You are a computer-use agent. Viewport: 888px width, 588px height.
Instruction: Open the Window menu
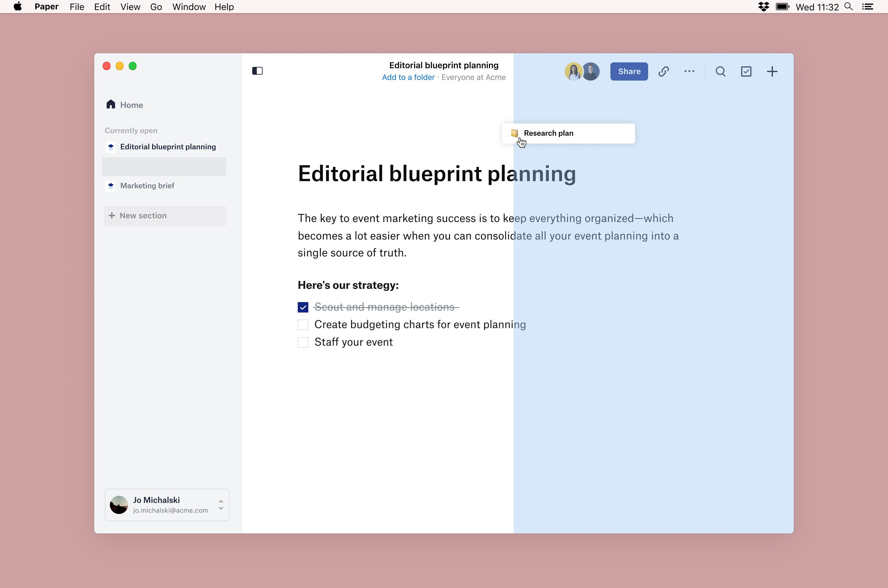(189, 7)
